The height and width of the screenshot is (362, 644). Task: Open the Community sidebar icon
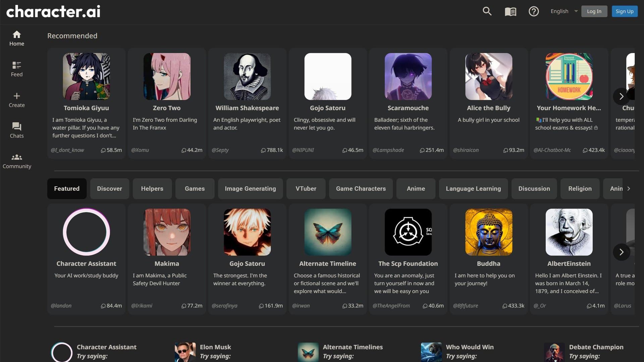tap(17, 161)
